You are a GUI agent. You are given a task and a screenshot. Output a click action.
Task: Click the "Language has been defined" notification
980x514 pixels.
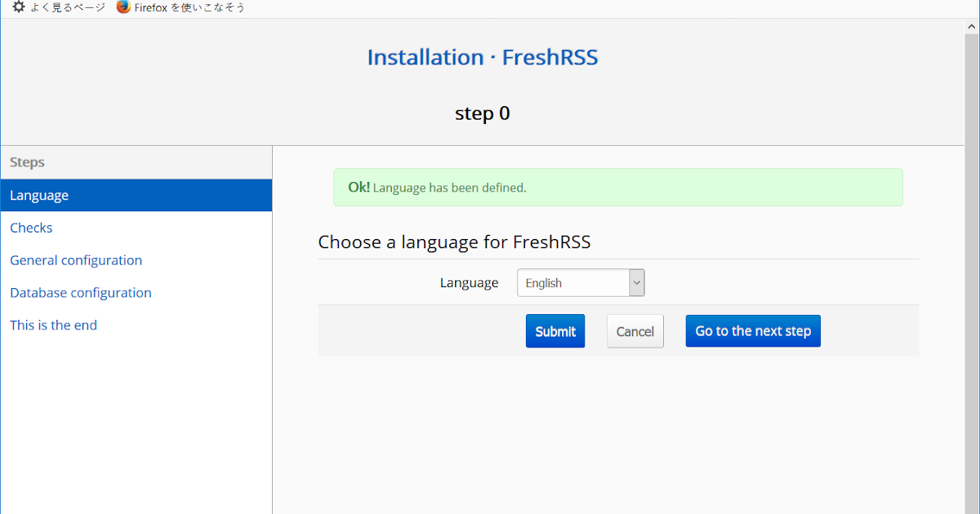(617, 188)
